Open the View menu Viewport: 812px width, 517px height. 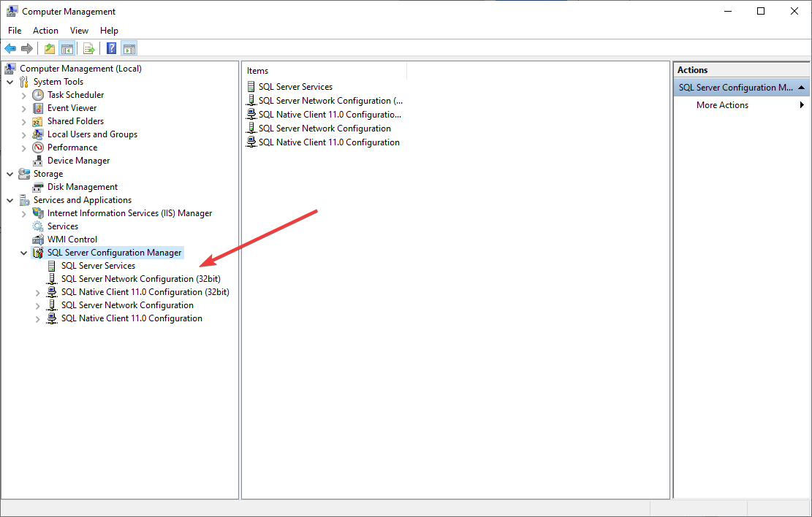coord(79,31)
